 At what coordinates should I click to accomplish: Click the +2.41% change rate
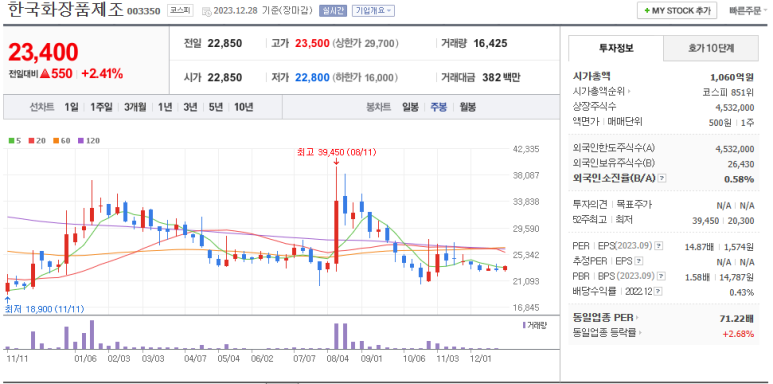102,74
